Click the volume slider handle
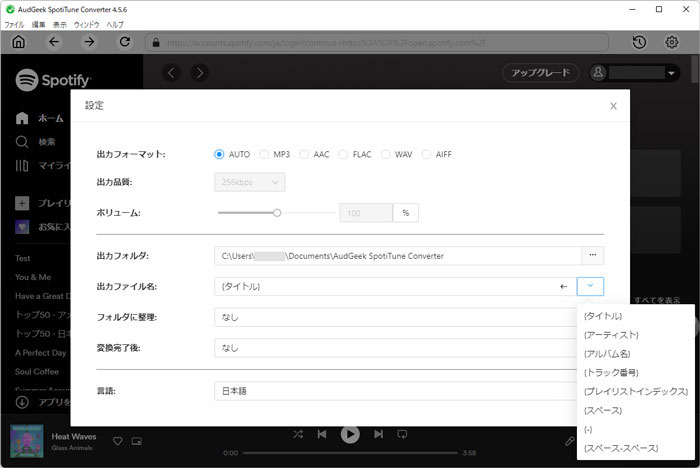 [x=277, y=213]
